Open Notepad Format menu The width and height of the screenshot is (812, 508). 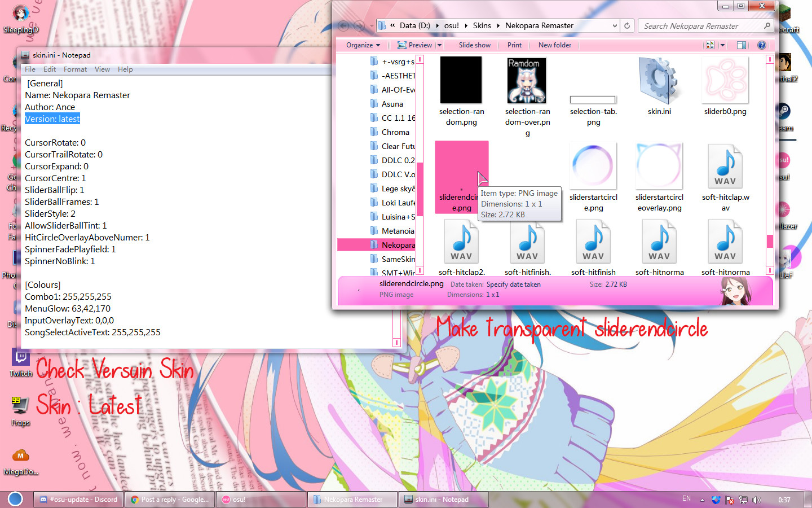(75, 69)
